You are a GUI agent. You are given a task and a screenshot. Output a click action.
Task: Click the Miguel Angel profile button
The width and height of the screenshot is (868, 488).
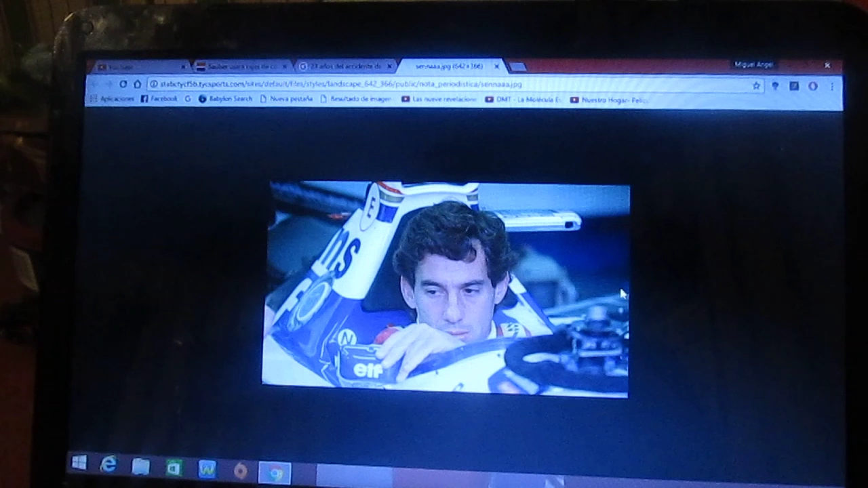pos(754,65)
